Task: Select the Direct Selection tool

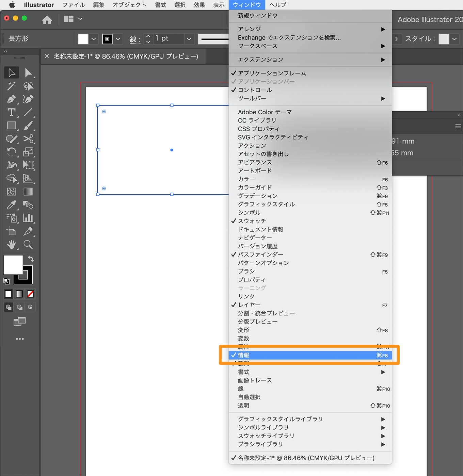Action: (28, 72)
